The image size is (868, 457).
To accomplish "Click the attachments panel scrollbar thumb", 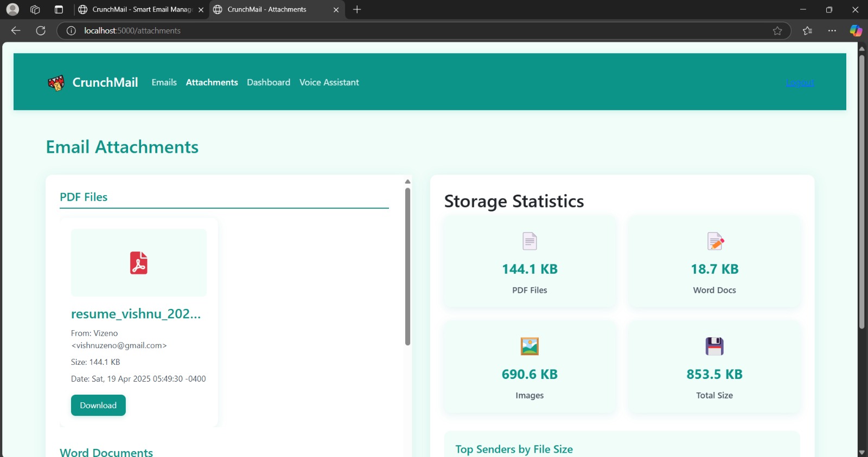I will point(407,266).
